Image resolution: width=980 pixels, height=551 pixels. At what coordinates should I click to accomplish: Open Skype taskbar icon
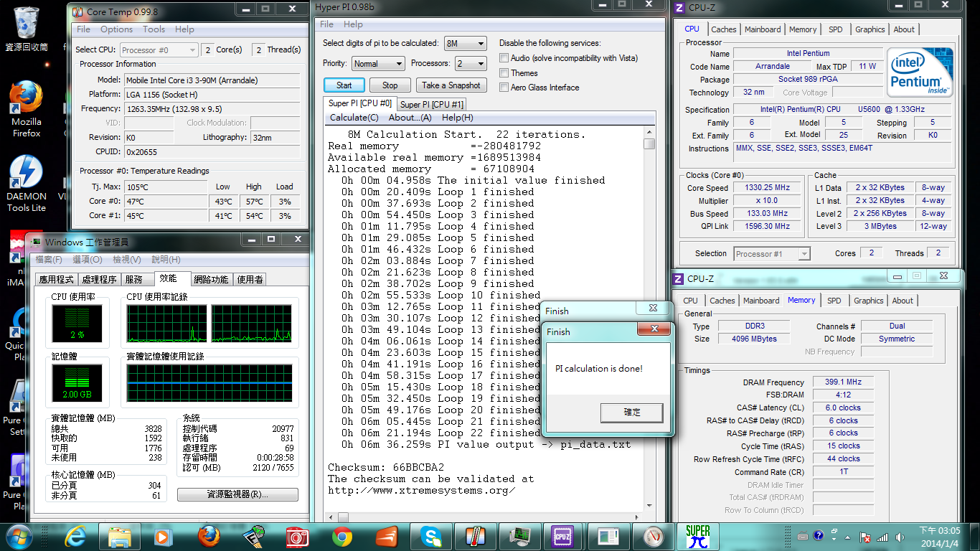431,536
